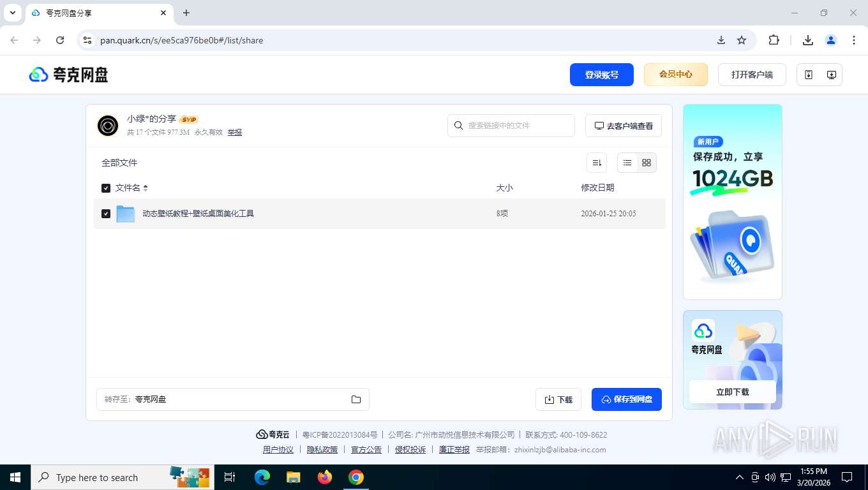This screenshot has width=868, height=490.
Task: Open Windows Start menu
Action: coord(15,477)
